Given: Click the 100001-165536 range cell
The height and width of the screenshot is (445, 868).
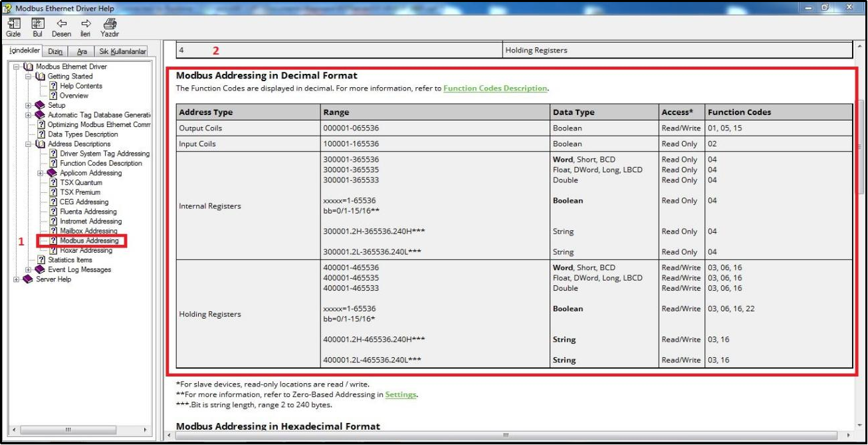Looking at the screenshot, I should tap(435, 144).
